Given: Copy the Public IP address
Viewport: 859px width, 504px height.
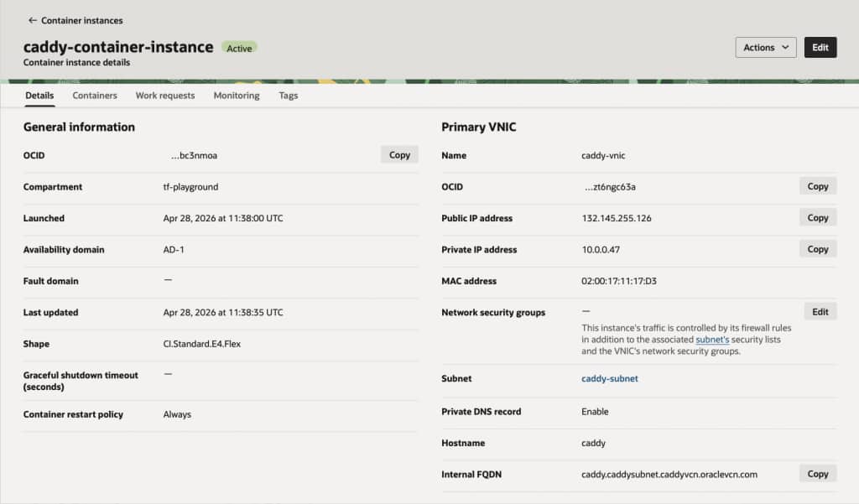Looking at the screenshot, I should [818, 217].
